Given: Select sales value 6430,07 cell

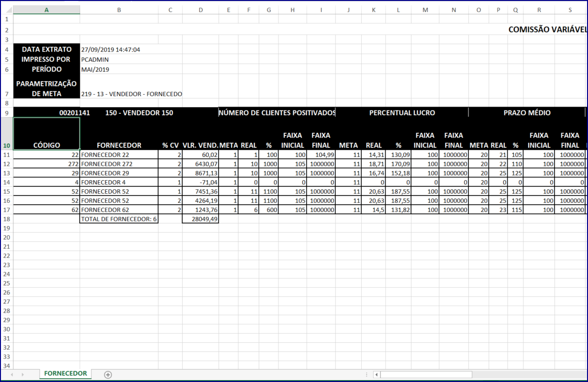Looking at the screenshot, I should tap(200, 164).
